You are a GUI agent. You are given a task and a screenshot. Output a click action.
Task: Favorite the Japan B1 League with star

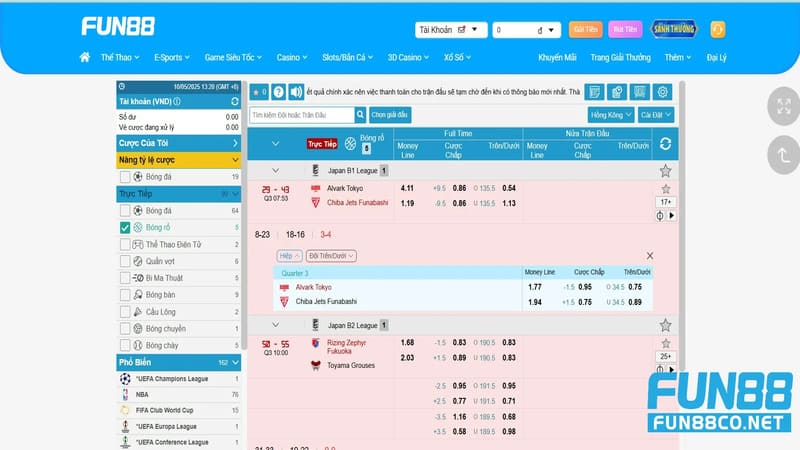[665, 171]
